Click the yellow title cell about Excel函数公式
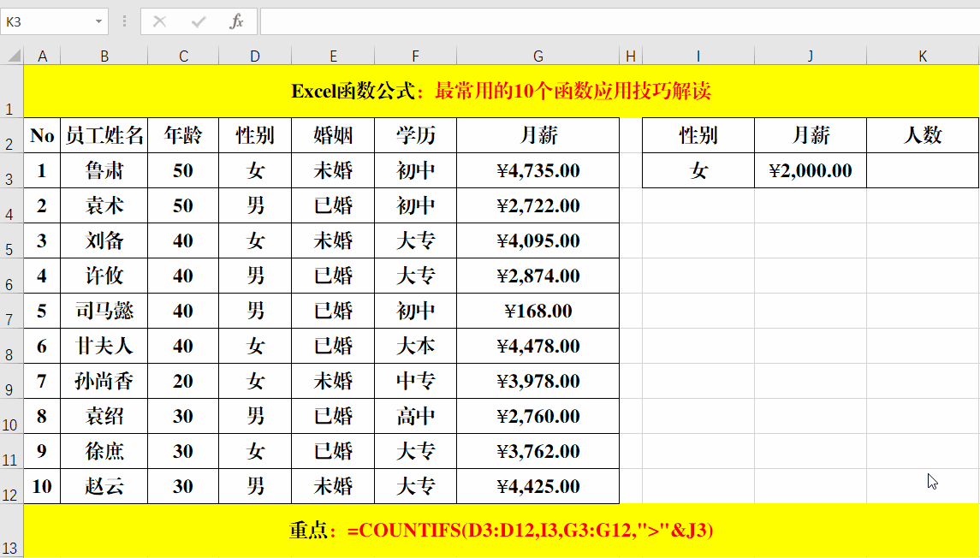The image size is (980, 558). tap(502, 92)
